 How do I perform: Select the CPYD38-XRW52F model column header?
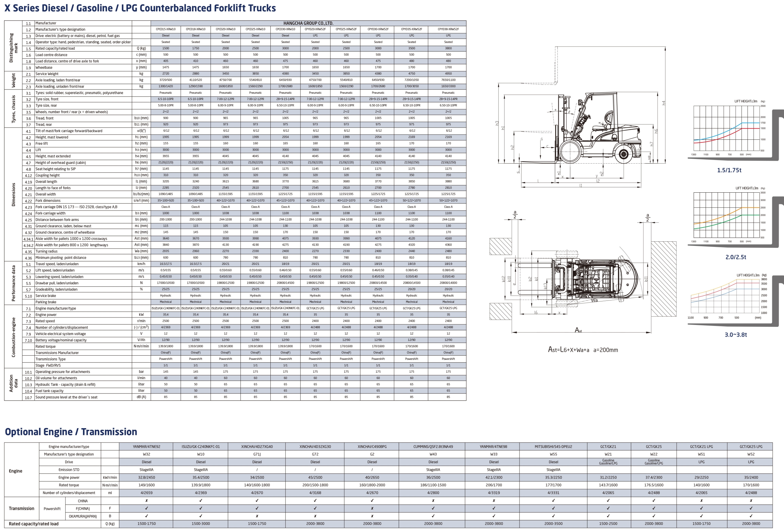pos(448,29)
